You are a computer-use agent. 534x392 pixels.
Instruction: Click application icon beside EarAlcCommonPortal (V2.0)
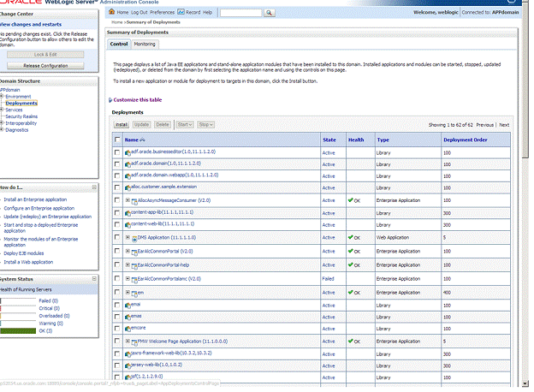click(x=134, y=252)
